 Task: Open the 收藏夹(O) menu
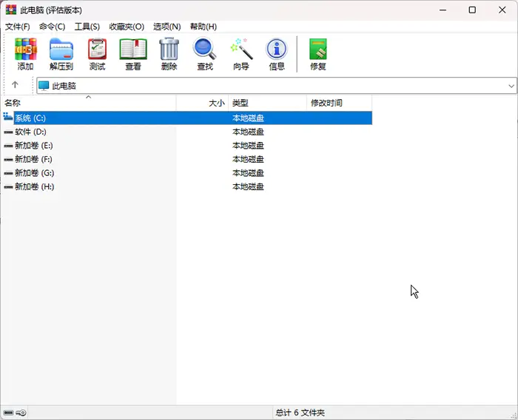127,27
